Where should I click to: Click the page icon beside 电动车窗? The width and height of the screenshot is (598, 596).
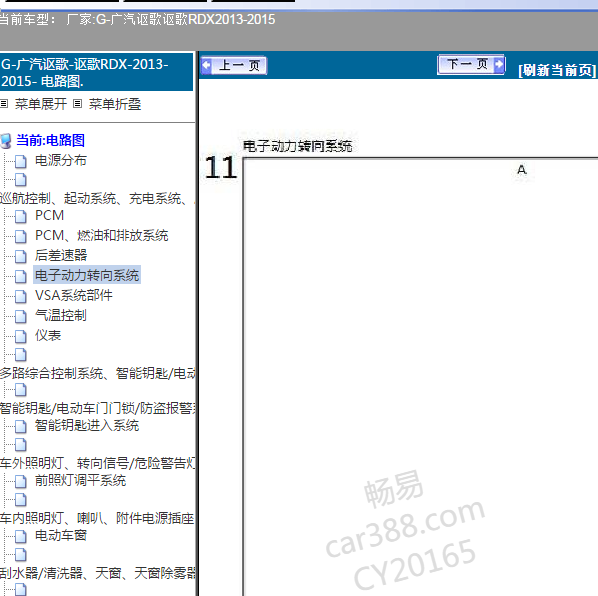21,536
